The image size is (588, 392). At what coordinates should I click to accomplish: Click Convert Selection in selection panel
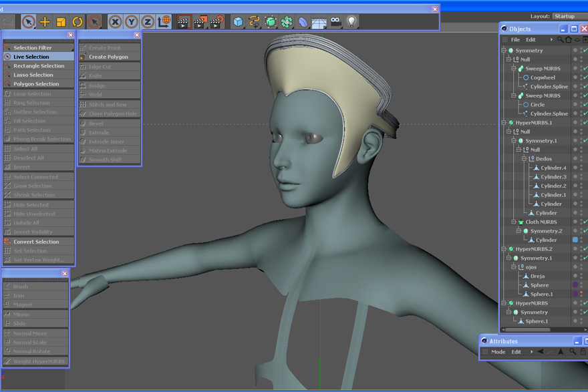pyautogui.click(x=36, y=242)
